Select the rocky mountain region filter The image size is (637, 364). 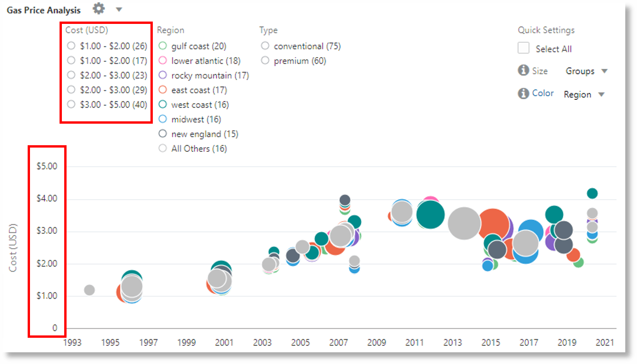point(162,75)
